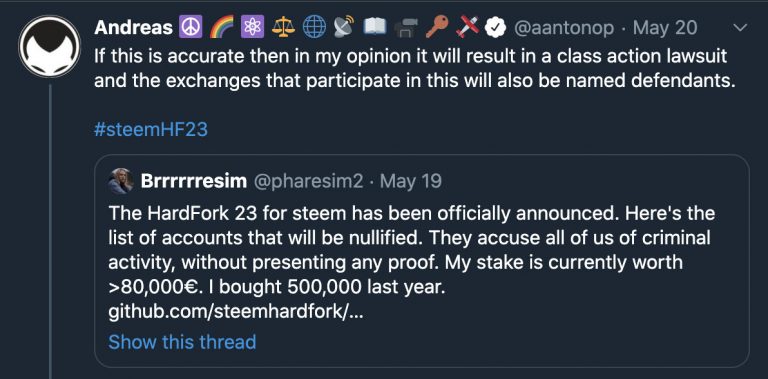
Task: Open Andreas's profile avatar
Action: (x=49, y=46)
